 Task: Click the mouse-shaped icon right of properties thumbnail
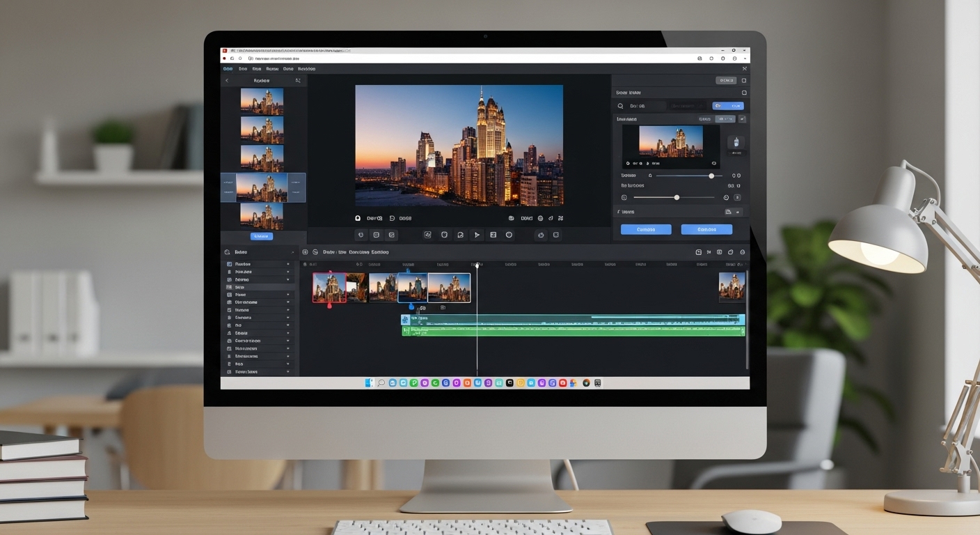pyautogui.click(x=736, y=143)
